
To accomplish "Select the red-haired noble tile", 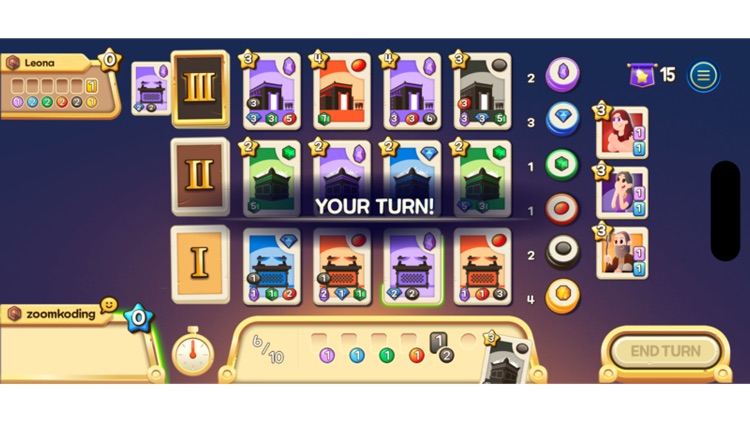I will point(622,133).
